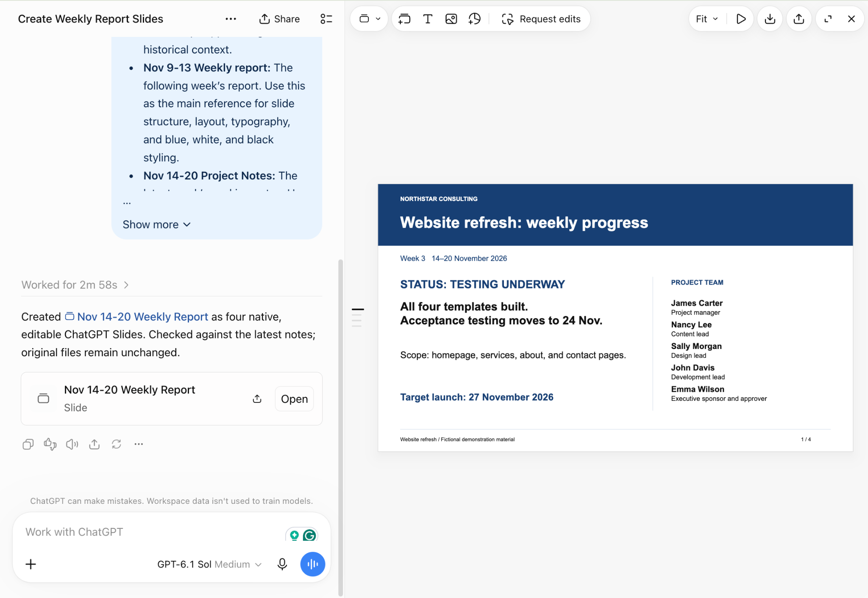
Task: Close the slide preview panel
Action: tap(851, 19)
